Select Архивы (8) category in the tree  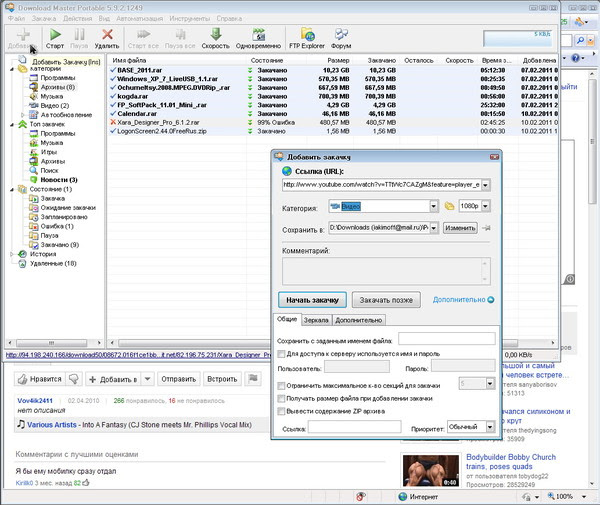tap(57, 87)
